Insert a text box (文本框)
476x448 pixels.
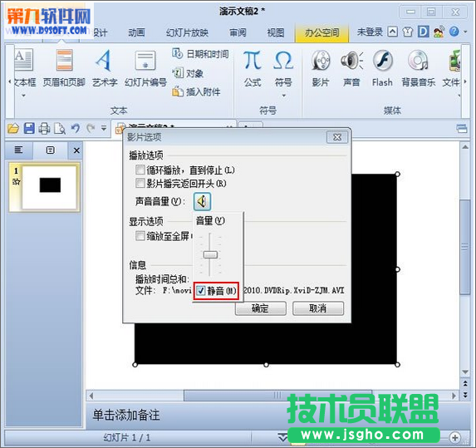point(24,67)
